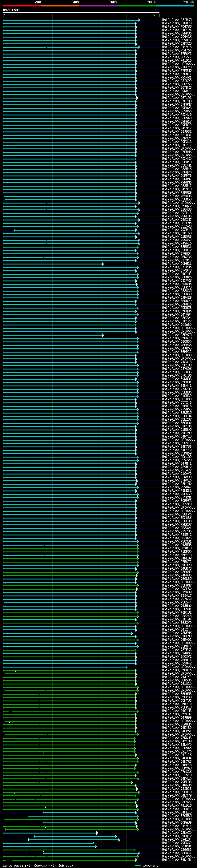Select hit UniRef100_B7FGV3
This screenshot has height=868, width=197.
(177, 54)
